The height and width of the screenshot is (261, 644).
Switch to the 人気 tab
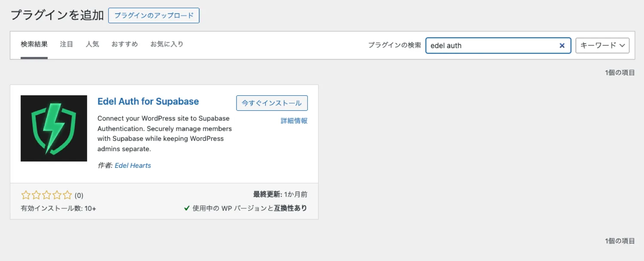coord(92,44)
